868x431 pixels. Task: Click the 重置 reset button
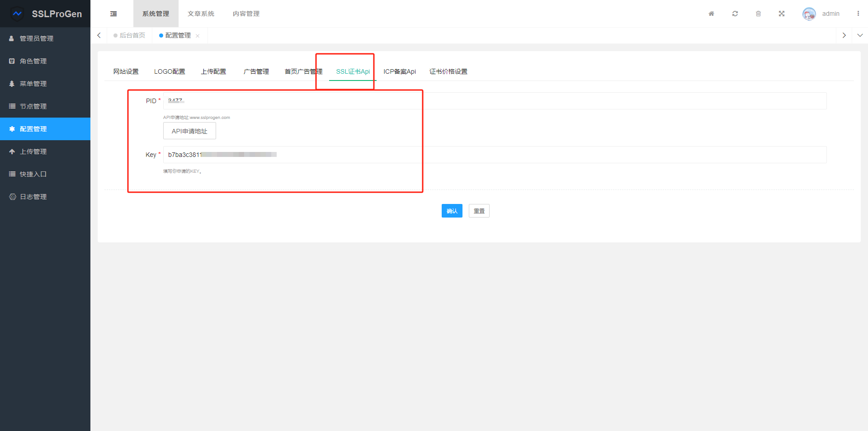(479, 211)
